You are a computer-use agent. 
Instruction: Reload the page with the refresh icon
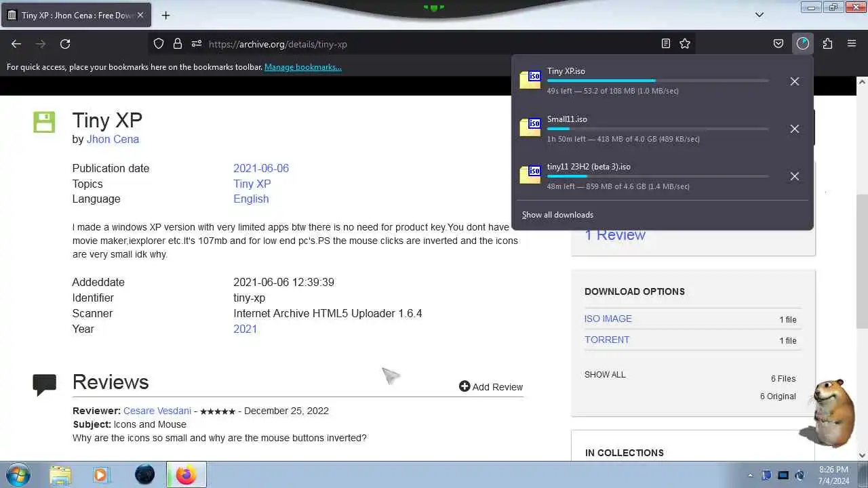[65, 43]
